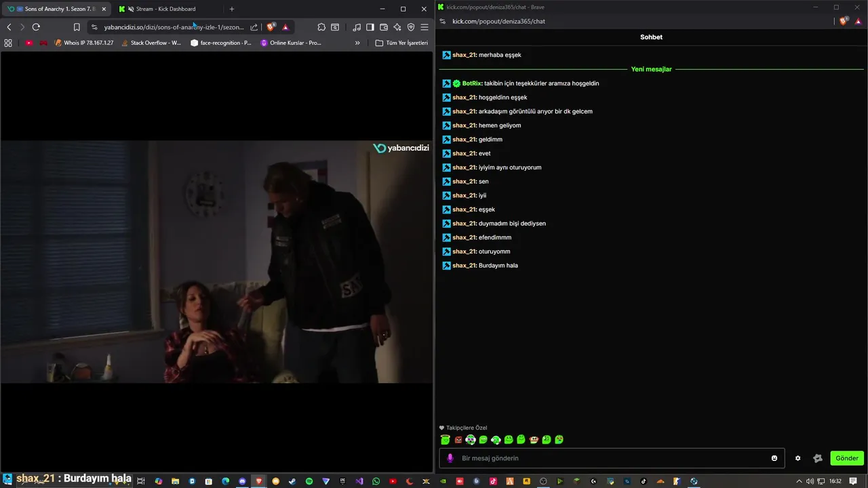Open the Extensions puzzle icon

pyautogui.click(x=321, y=27)
